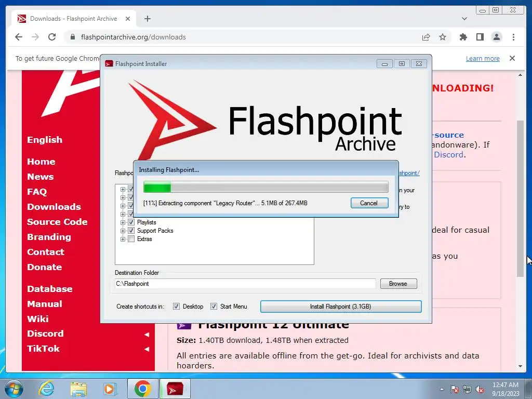Cancel the Flashpoint installation

coord(369,203)
